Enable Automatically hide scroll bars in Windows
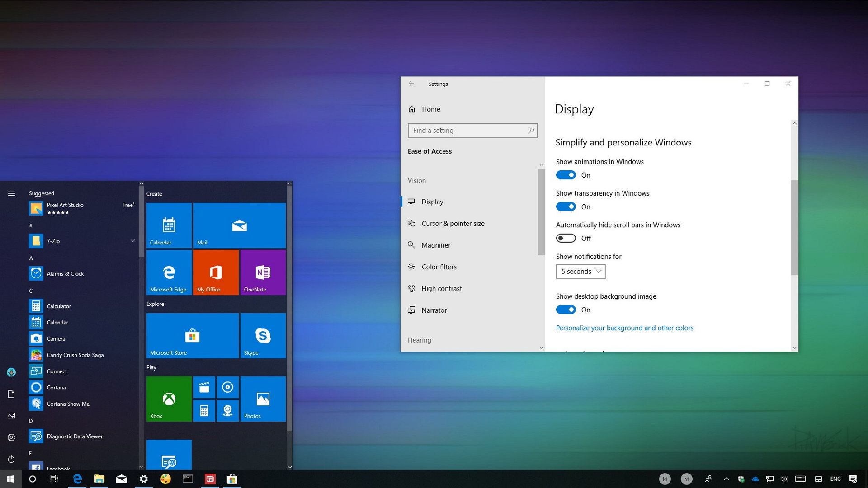The image size is (868, 488). [566, 238]
